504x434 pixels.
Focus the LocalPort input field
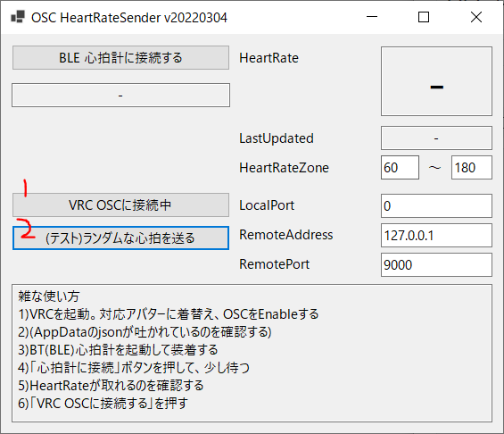point(436,205)
